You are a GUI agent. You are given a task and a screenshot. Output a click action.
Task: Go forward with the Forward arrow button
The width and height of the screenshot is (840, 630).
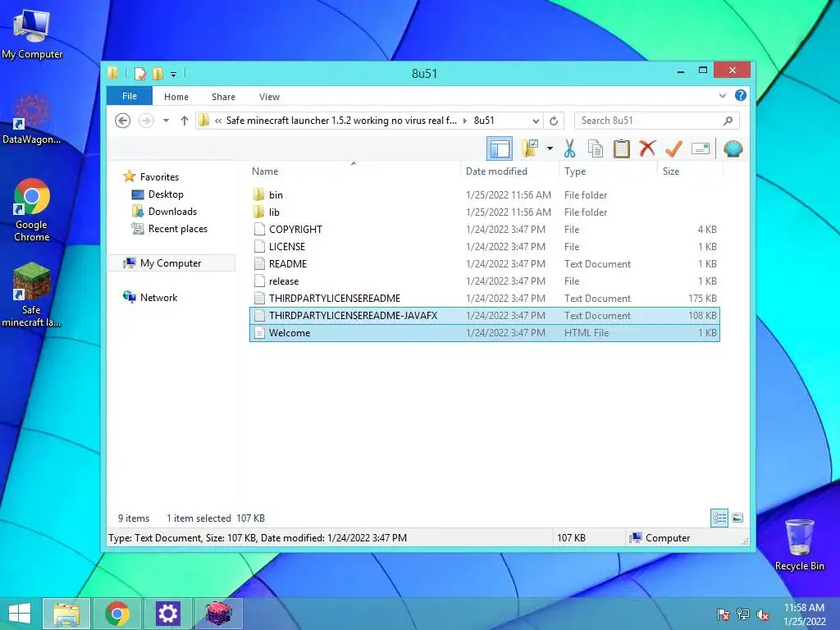146,121
